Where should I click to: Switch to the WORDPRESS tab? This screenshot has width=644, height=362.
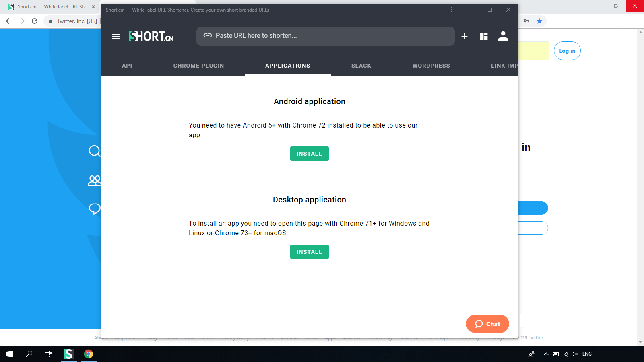[x=431, y=66]
